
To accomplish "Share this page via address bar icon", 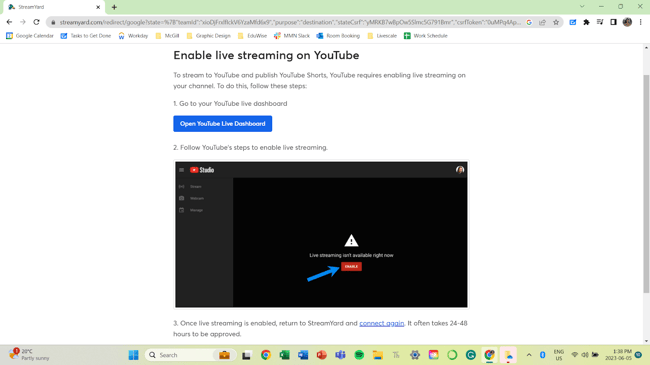I will [x=542, y=22].
